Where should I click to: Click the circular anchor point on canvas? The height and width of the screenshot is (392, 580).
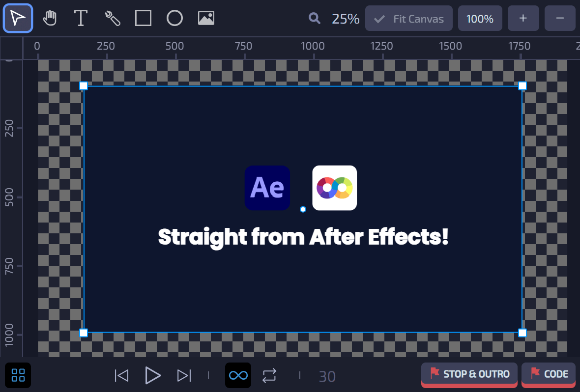[303, 209]
